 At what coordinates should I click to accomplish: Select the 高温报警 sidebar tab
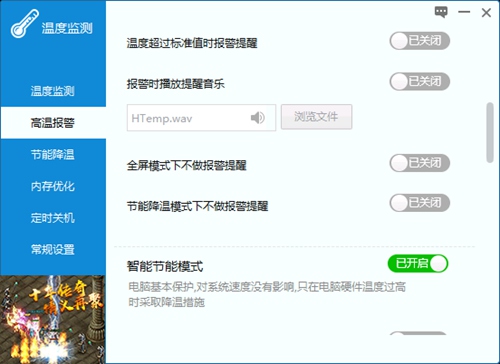click(x=53, y=123)
